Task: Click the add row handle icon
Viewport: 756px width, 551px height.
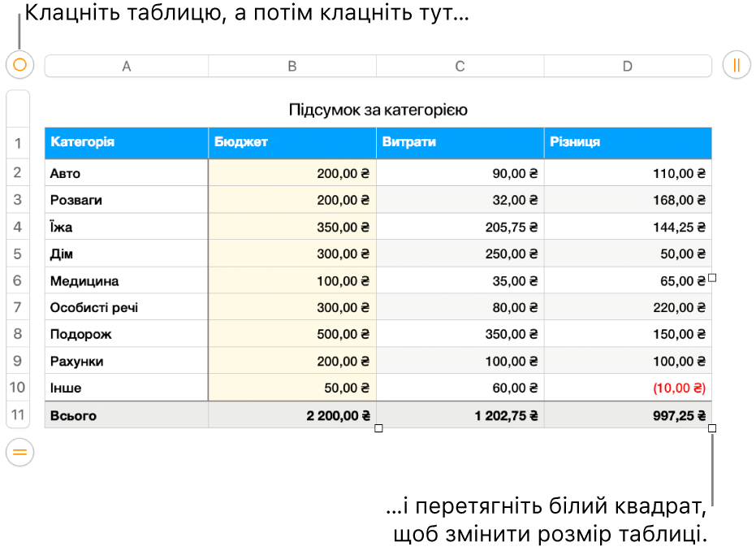Action: tap(19, 452)
